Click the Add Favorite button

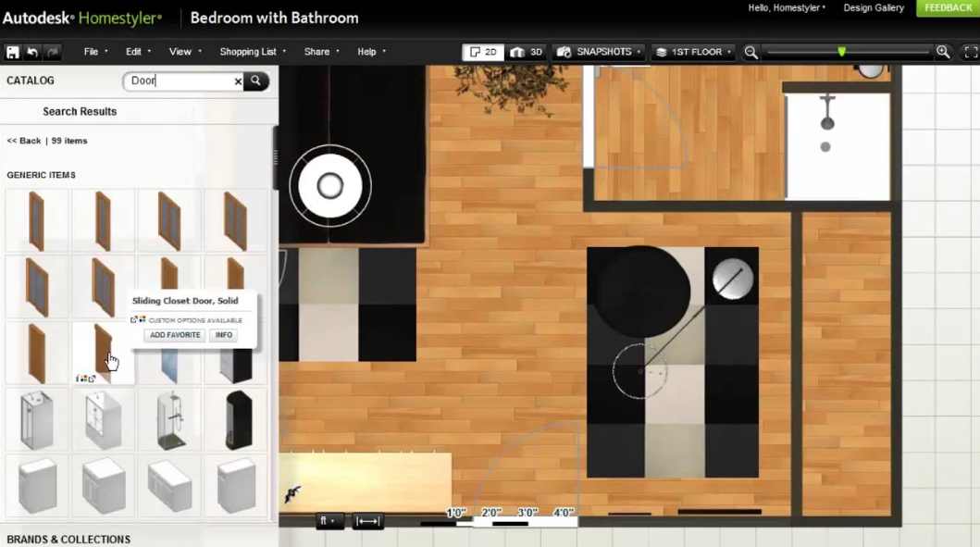[x=175, y=335]
